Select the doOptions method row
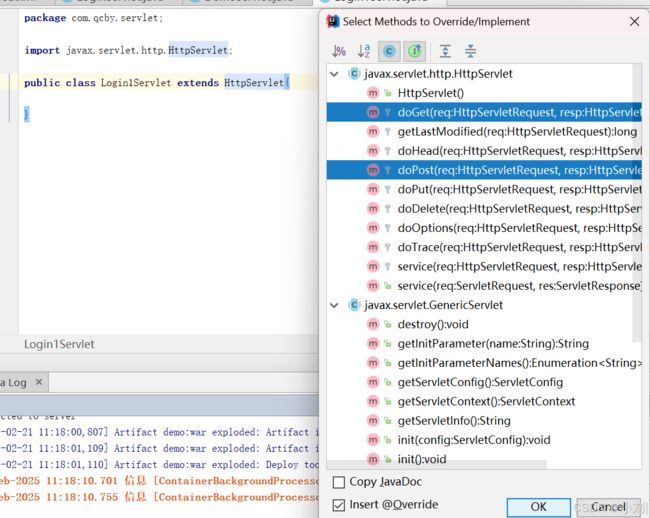 point(484,228)
